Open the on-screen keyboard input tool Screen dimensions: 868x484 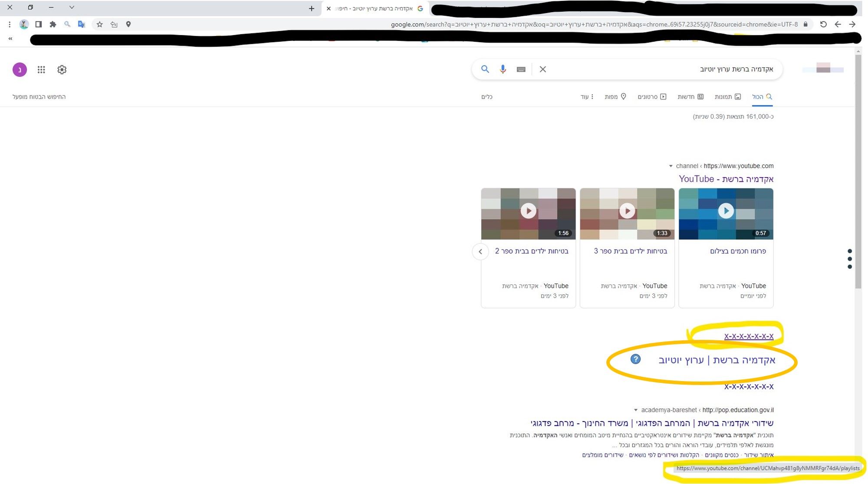coord(521,69)
